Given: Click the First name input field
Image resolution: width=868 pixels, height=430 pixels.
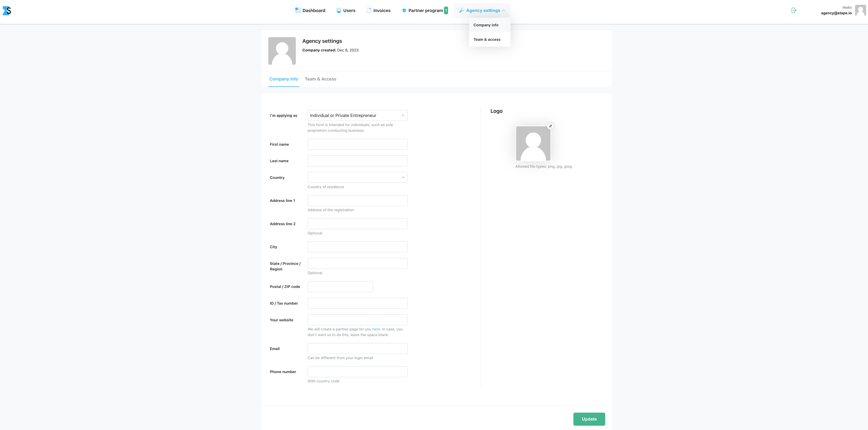Looking at the screenshot, I should (357, 144).
